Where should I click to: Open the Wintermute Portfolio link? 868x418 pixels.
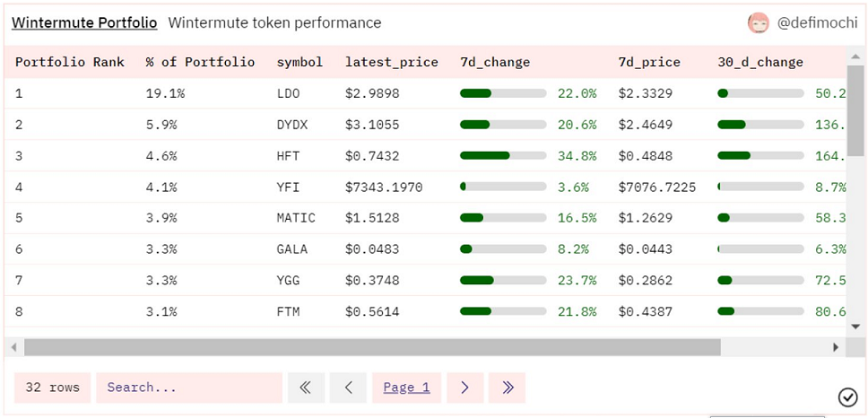click(84, 23)
